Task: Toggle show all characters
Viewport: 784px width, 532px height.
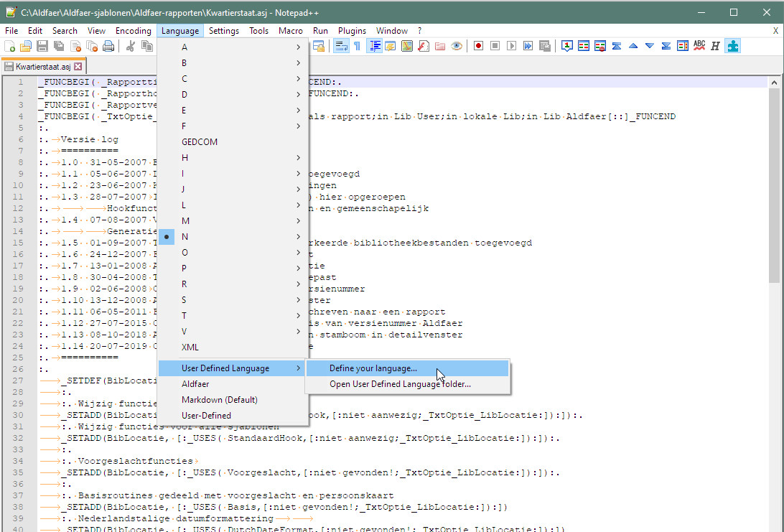Action: [x=357, y=45]
